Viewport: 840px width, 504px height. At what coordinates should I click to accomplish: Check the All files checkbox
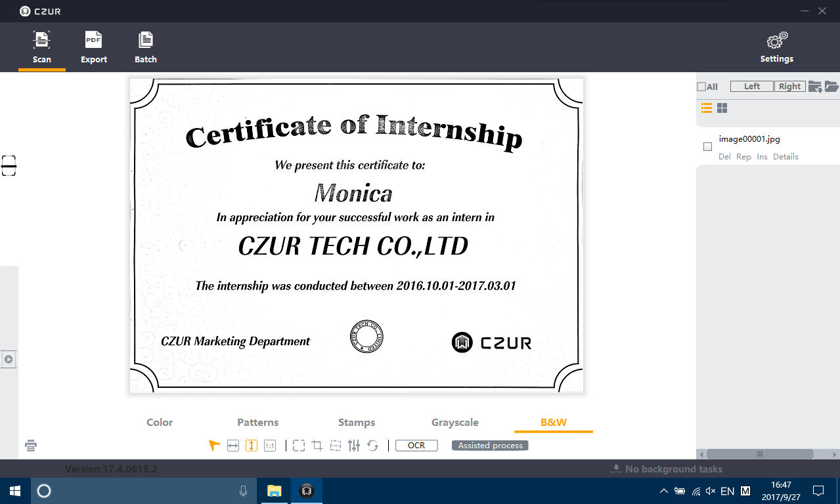[x=701, y=87]
